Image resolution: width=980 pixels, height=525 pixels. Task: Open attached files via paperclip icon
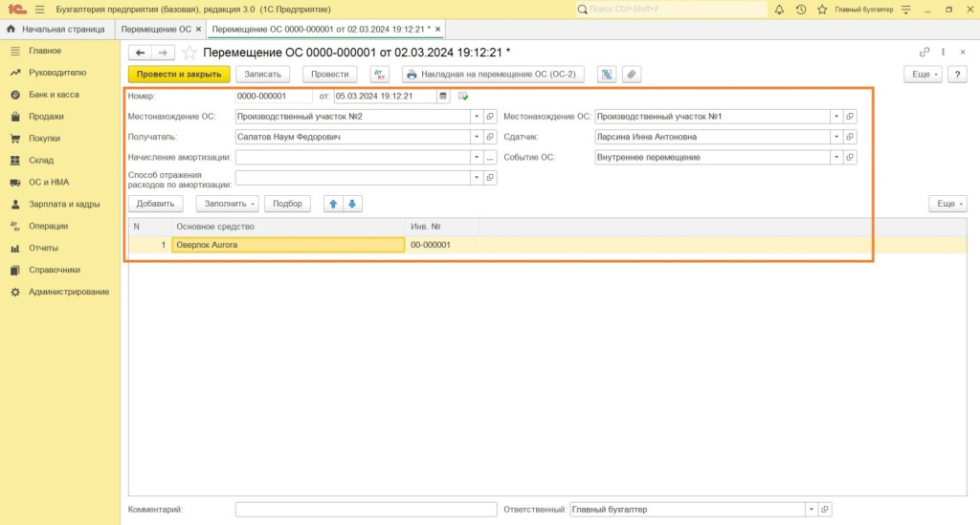(x=631, y=74)
